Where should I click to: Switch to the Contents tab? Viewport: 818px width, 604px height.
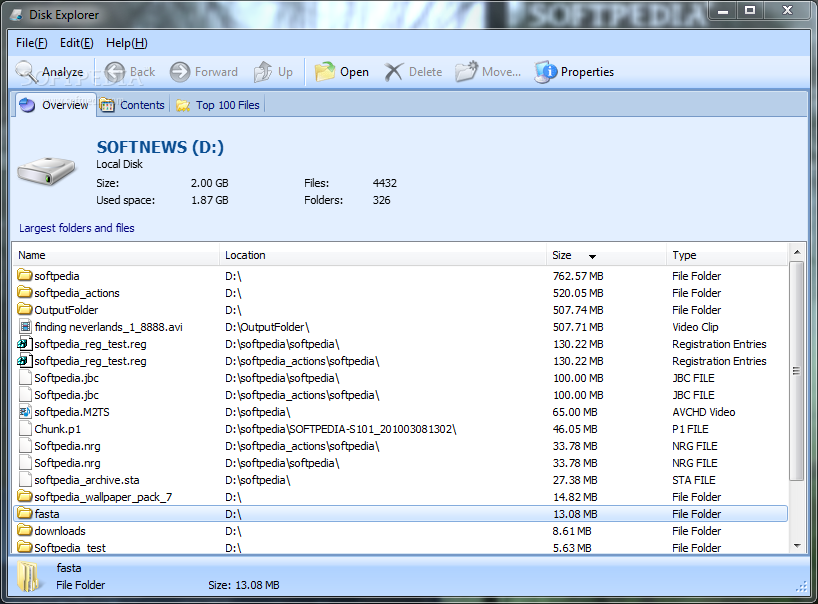click(x=133, y=105)
